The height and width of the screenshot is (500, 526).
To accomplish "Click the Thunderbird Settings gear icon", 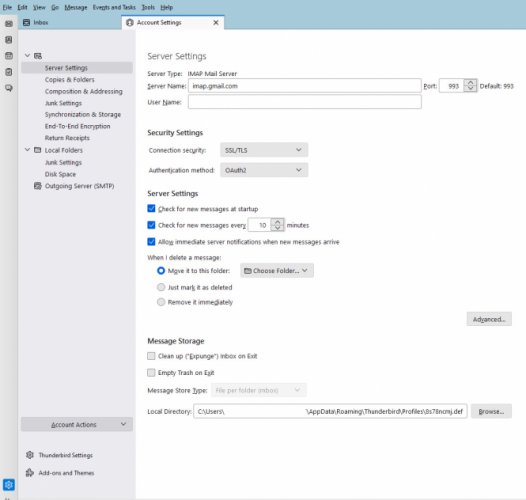I will tap(30, 455).
